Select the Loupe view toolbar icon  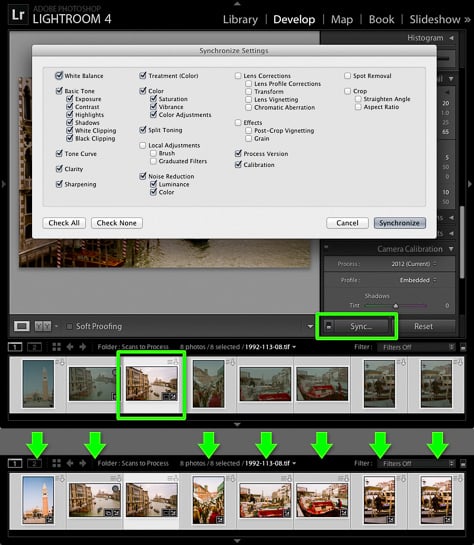pyautogui.click(x=22, y=326)
